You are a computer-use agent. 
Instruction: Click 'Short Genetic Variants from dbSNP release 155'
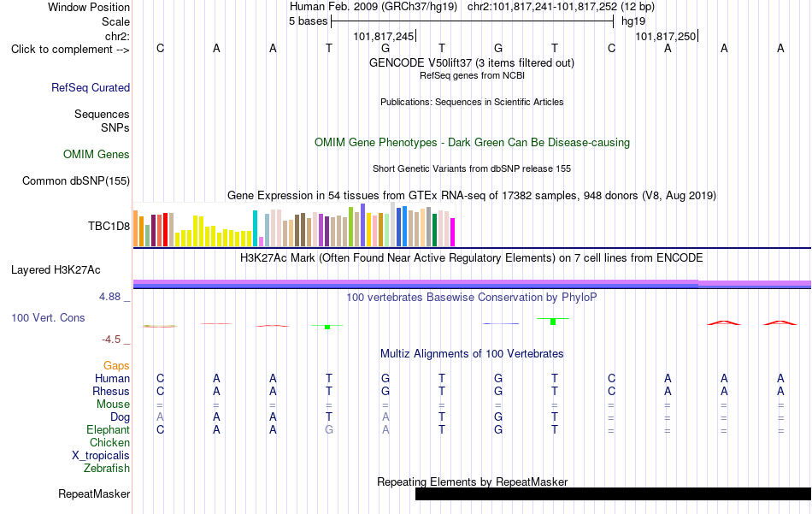(472, 169)
